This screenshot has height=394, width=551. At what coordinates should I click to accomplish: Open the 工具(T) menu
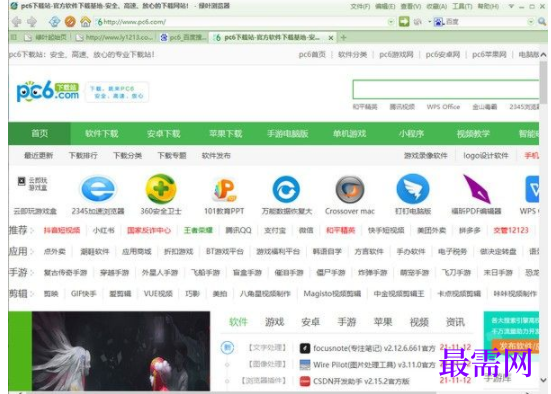pyautogui.click(x=462, y=6)
